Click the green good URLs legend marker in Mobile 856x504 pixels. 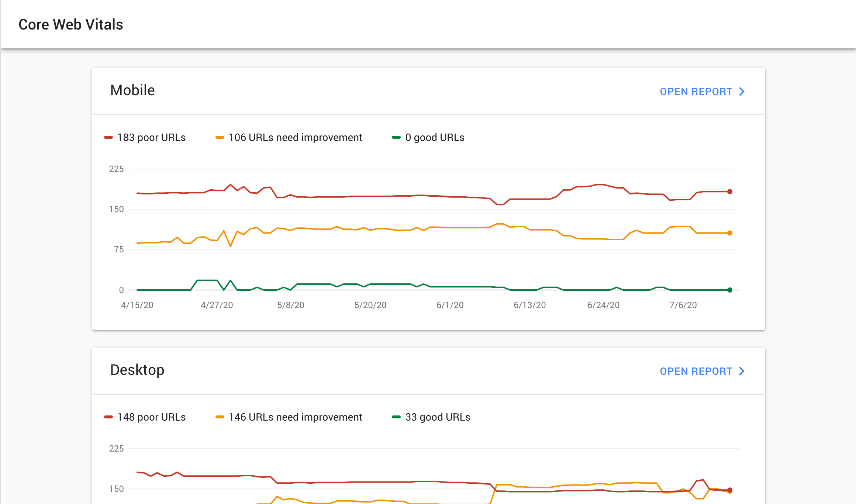[x=396, y=137]
